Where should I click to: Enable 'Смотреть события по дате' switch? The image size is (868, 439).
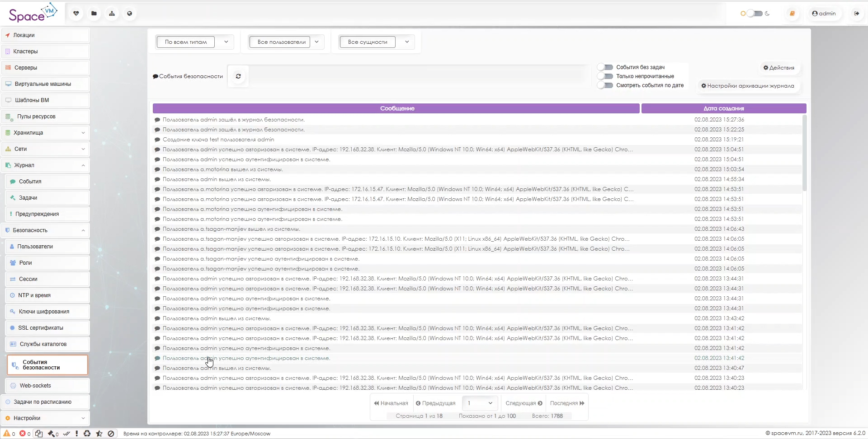[x=605, y=85]
